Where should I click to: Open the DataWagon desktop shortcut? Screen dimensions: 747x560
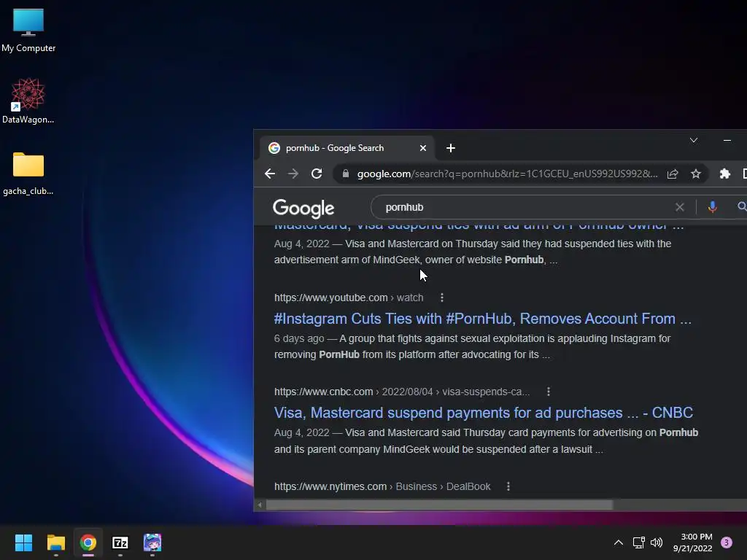28,101
